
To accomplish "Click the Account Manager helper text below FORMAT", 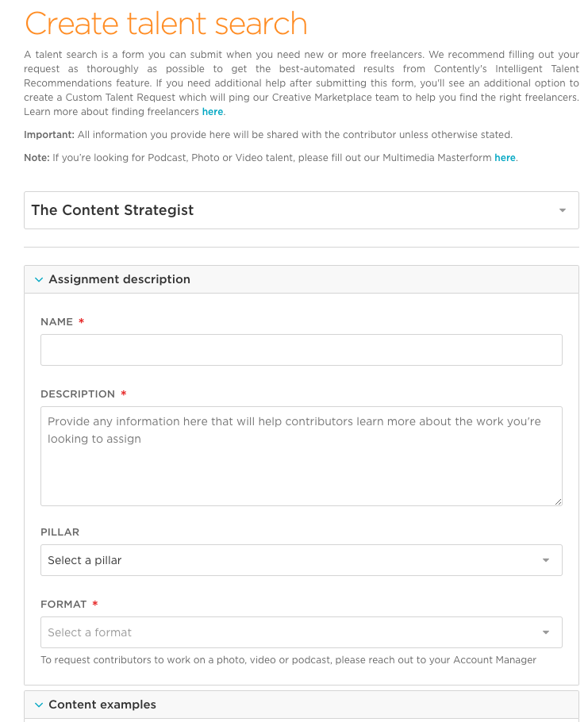I will pos(288,659).
